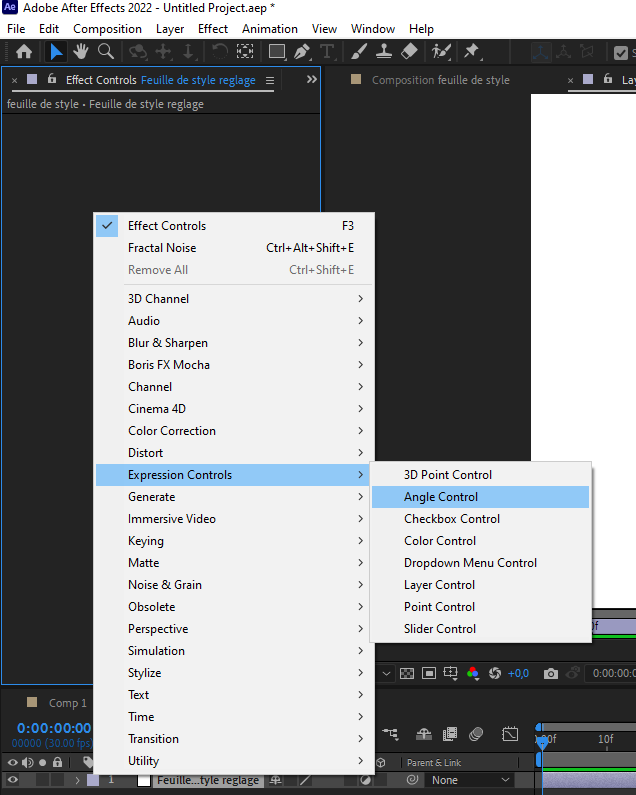The width and height of the screenshot is (636, 795).
Task: Open the Parent & Link None dropdown
Action: click(x=471, y=780)
